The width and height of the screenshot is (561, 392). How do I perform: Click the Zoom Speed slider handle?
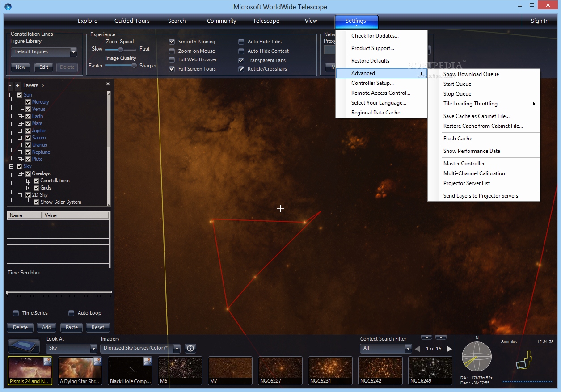click(121, 49)
